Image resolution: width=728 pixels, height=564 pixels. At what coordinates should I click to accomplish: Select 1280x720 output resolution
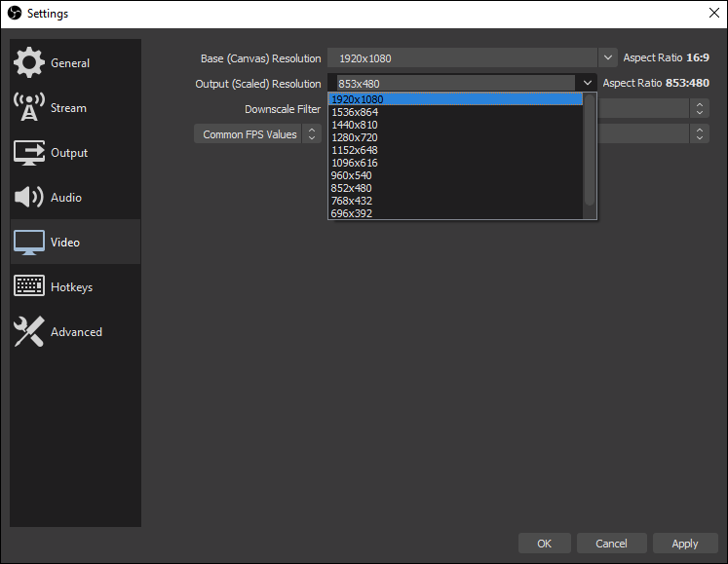[x=455, y=137]
